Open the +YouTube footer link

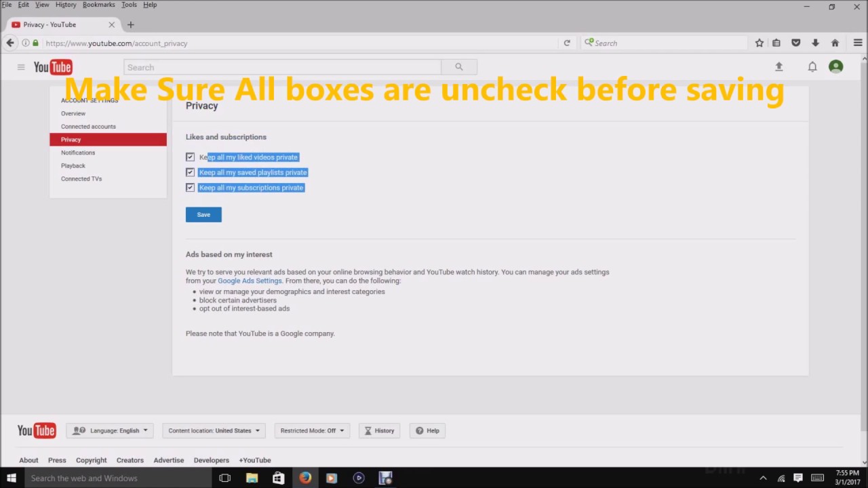[255, 460]
